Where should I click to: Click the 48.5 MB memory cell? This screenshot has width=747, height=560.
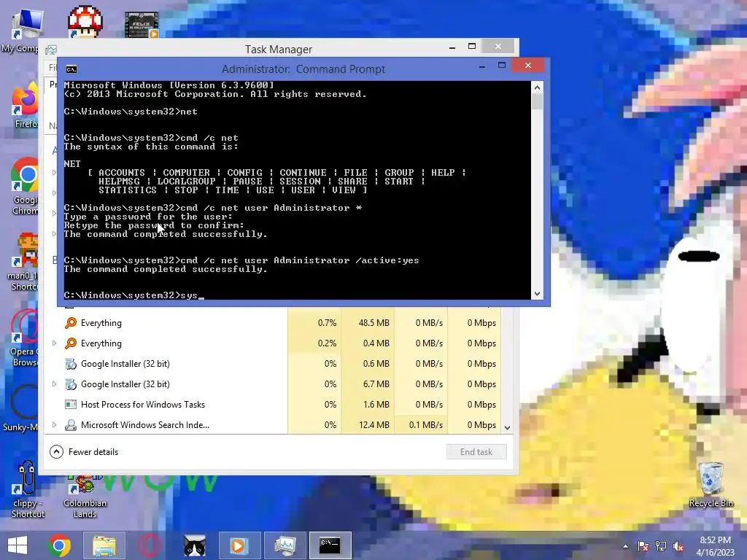pos(368,323)
